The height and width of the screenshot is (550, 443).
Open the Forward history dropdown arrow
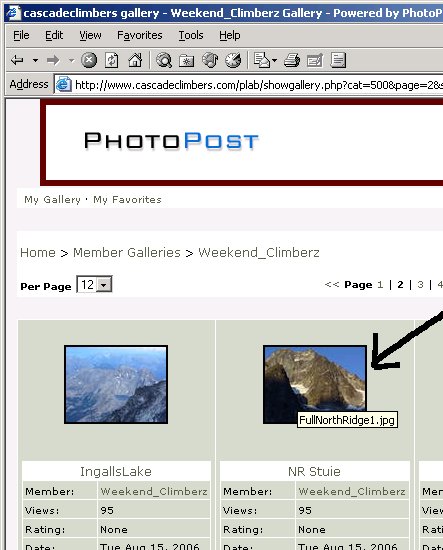click(x=72, y=60)
